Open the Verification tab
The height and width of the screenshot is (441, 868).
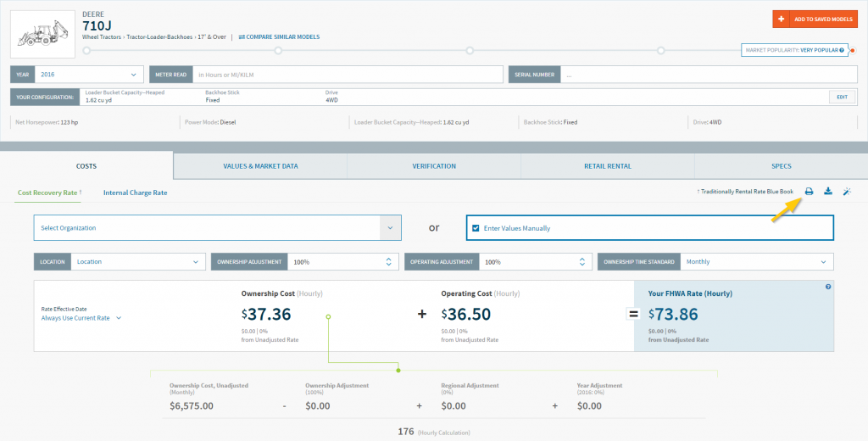[x=434, y=165]
